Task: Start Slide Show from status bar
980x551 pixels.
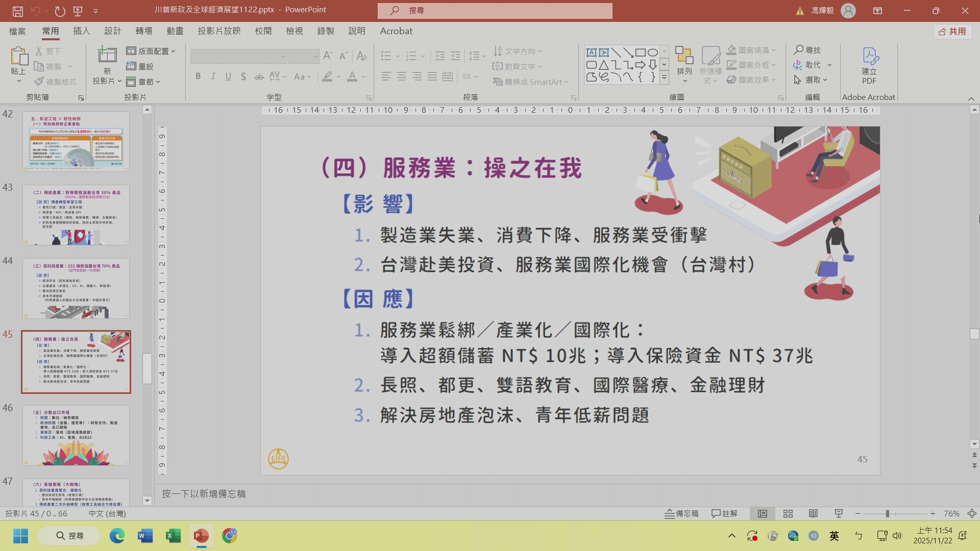Action: pos(838,514)
